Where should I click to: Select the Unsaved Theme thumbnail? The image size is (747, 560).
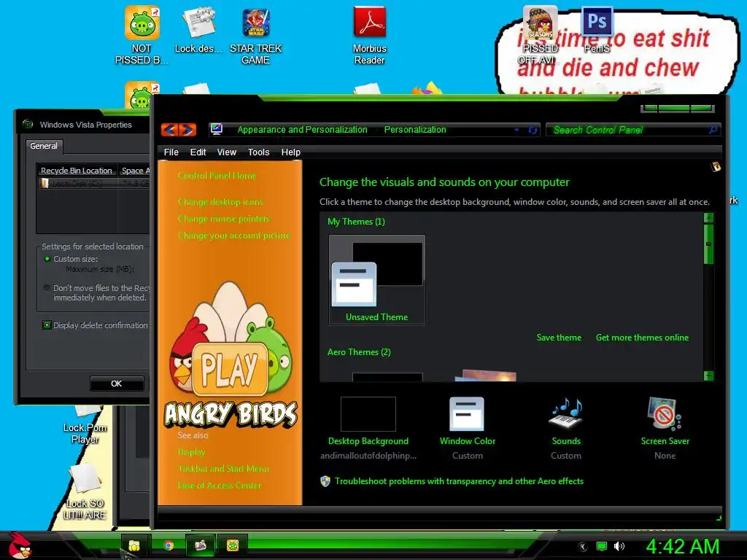[x=377, y=280]
